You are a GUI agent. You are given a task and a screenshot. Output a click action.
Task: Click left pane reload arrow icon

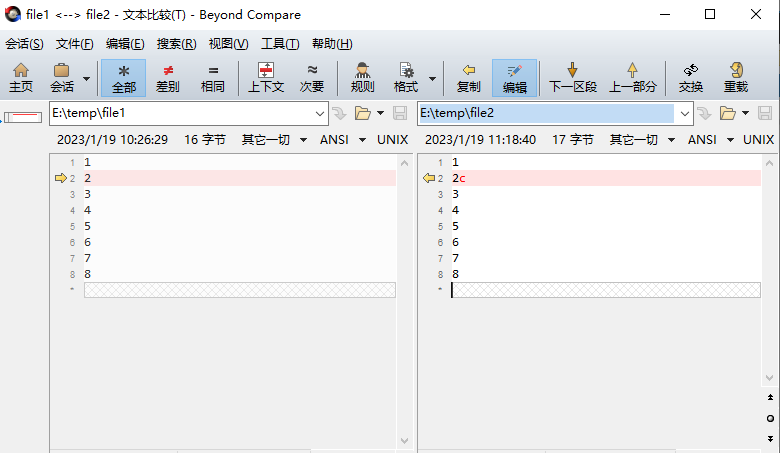(x=339, y=113)
